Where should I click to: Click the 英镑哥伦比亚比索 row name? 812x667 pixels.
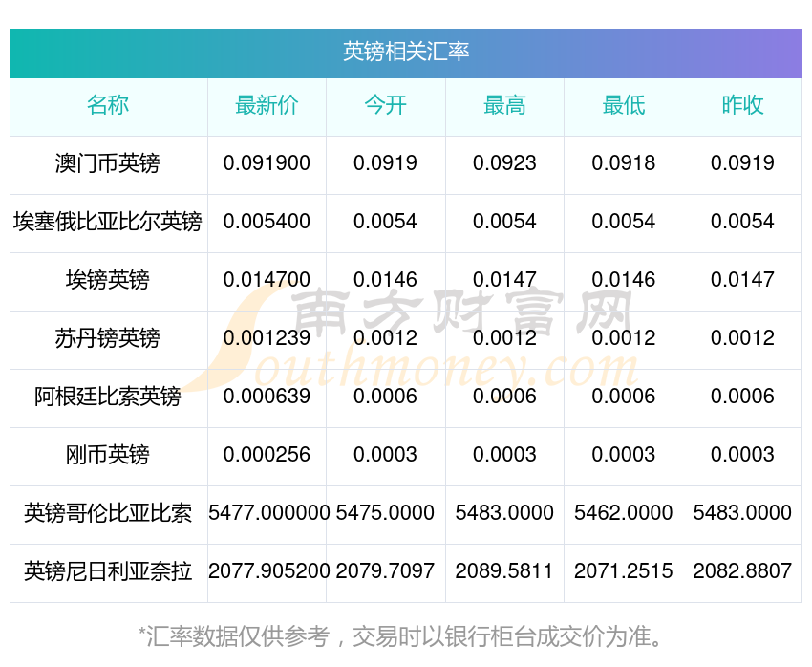108,513
